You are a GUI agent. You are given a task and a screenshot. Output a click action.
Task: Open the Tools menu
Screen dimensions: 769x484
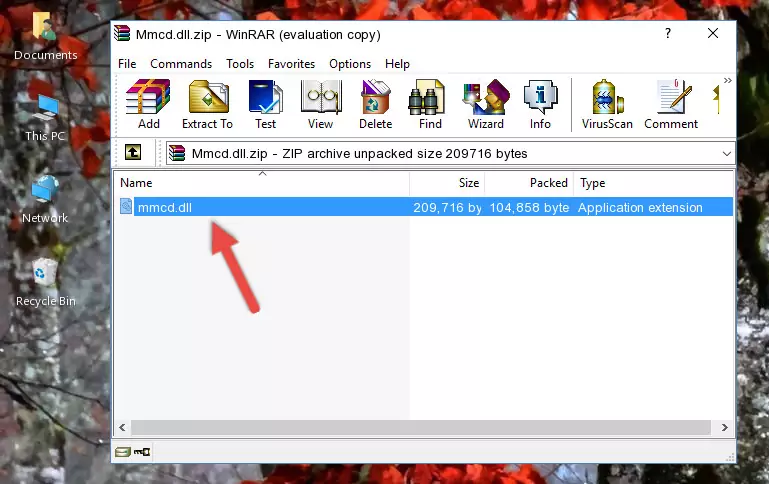click(x=240, y=64)
